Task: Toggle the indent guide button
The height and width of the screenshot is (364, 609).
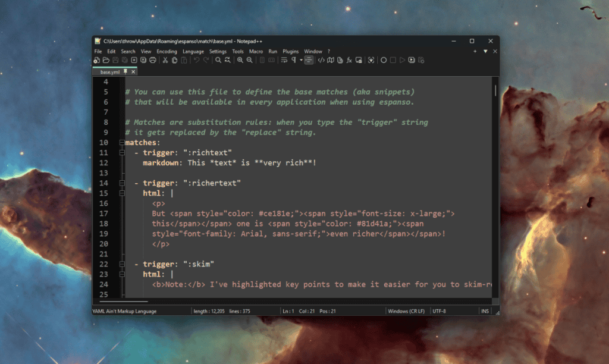Action: (309, 60)
